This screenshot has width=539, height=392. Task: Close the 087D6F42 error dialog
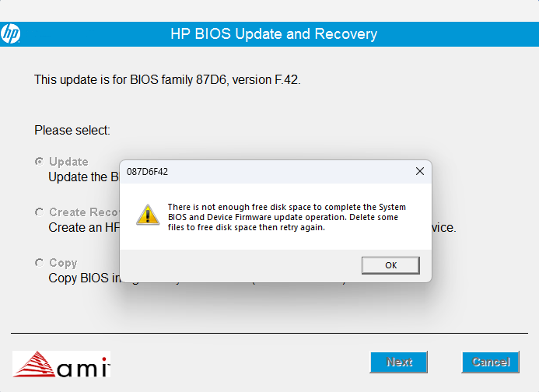tap(419, 171)
